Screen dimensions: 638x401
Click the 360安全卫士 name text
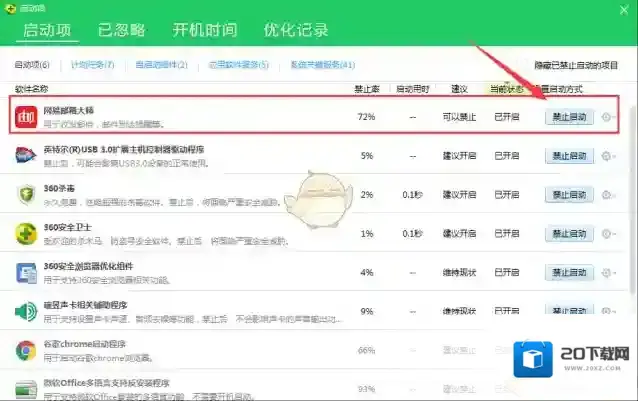pyautogui.click(x=68, y=227)
